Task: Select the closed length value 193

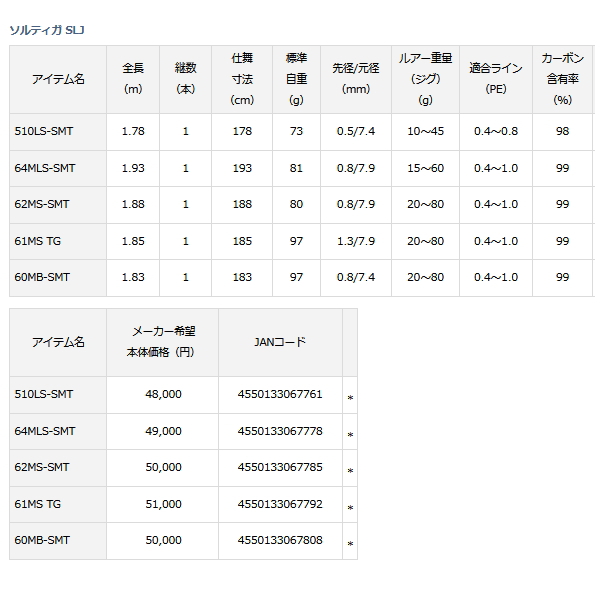Action: click(242, 168)
